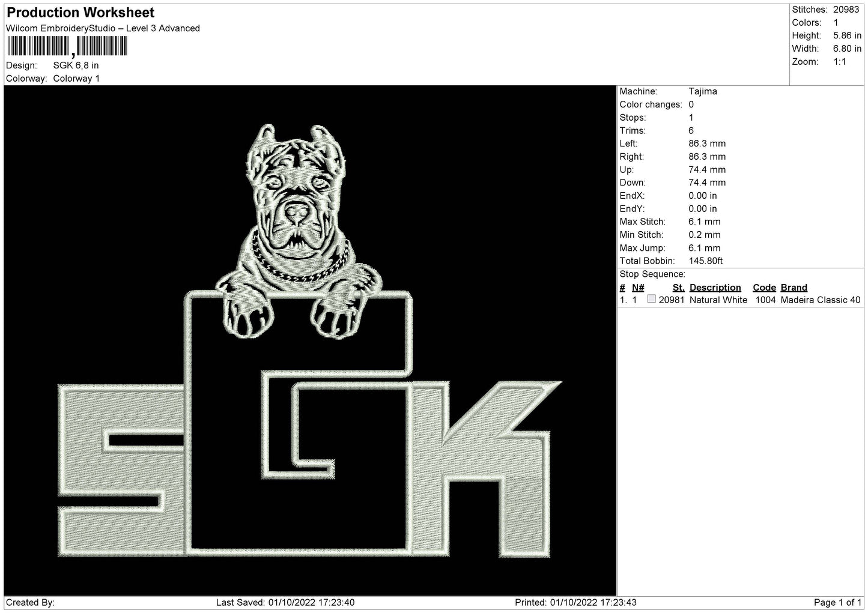Click 'Madeira Classic 40' brand cell
The width and height of the screenshot is (868, 613).
click(x=821, y=300)
